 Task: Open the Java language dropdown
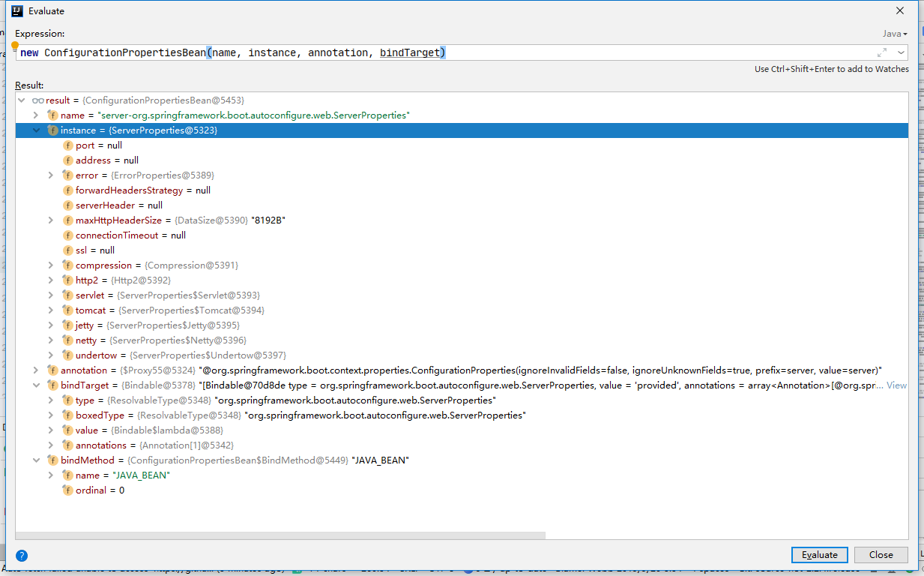895,34
